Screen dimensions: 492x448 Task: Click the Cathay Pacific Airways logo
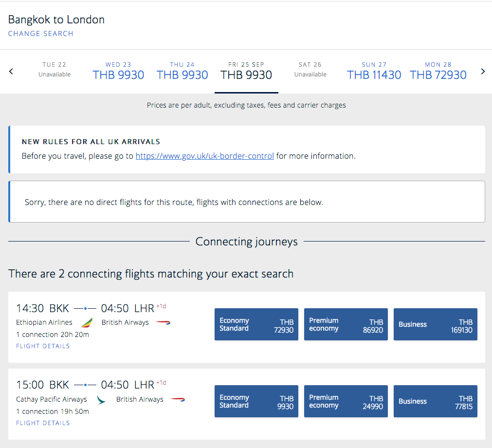click(101, 400)
